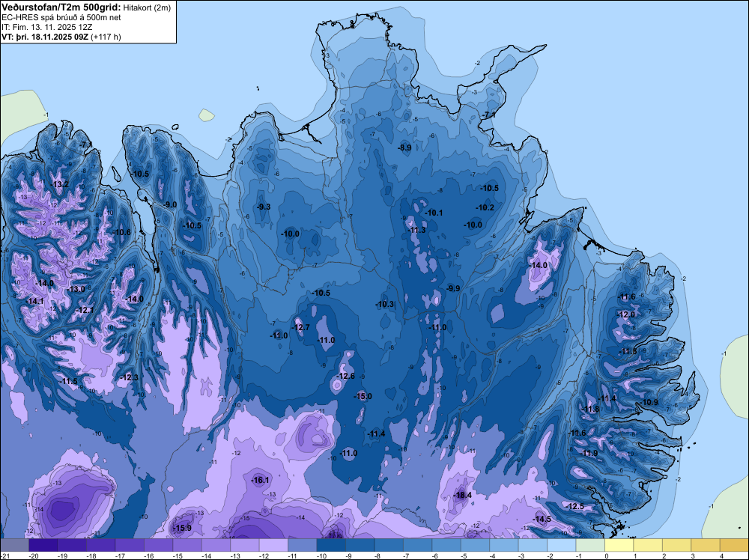Click the -10.9 temperature value
The width and height of the screenshot is (749, 560).
(x=649, y=403)
